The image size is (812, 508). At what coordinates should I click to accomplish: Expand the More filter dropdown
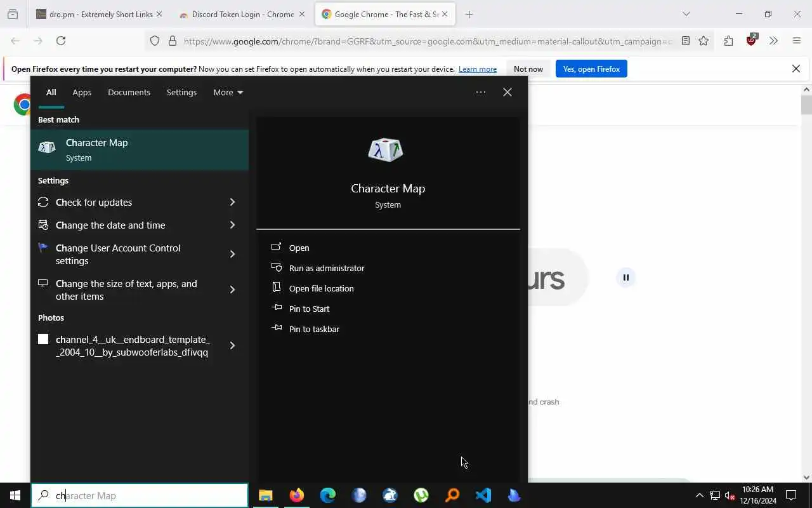click(228, 92)
